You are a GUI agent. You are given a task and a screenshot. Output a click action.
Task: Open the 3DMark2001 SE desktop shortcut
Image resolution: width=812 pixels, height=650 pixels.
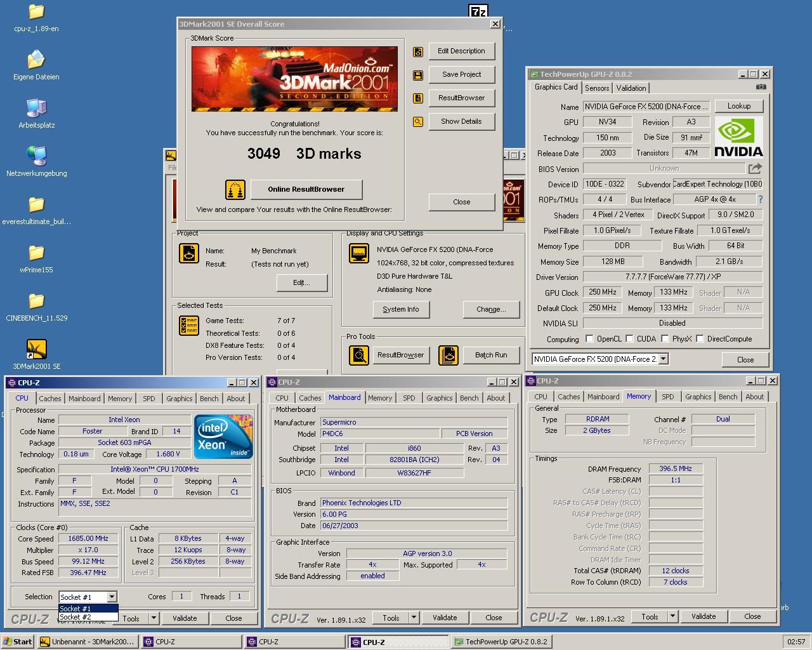click(36, 350)
